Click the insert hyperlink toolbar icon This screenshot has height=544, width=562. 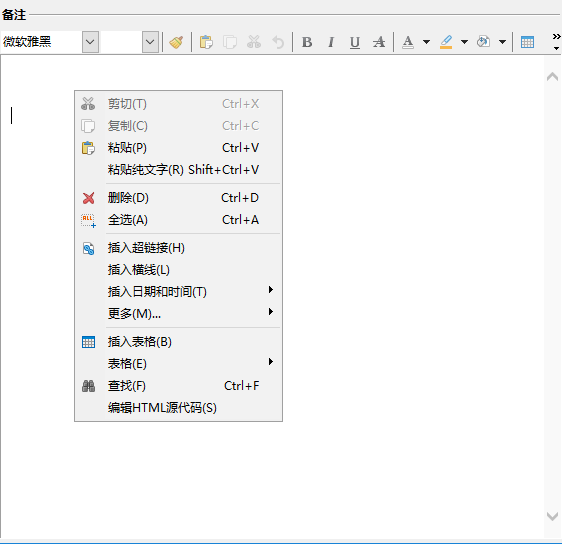[484, 42]
